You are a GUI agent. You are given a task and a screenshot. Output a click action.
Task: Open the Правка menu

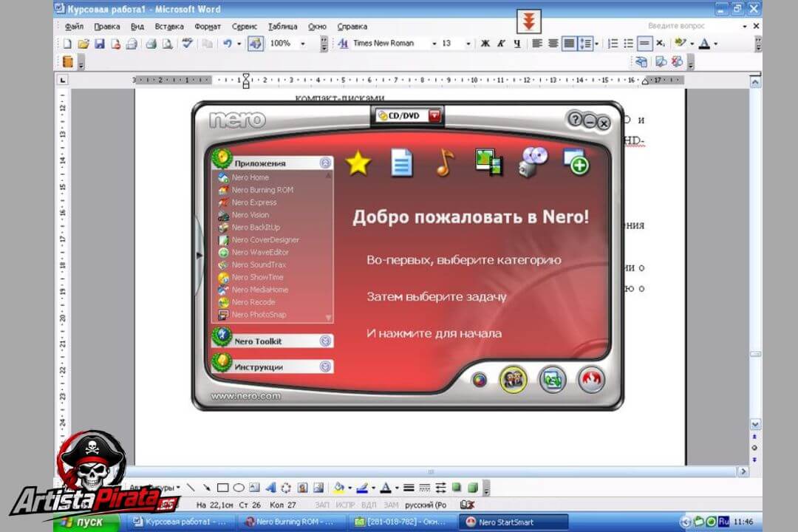107,27
